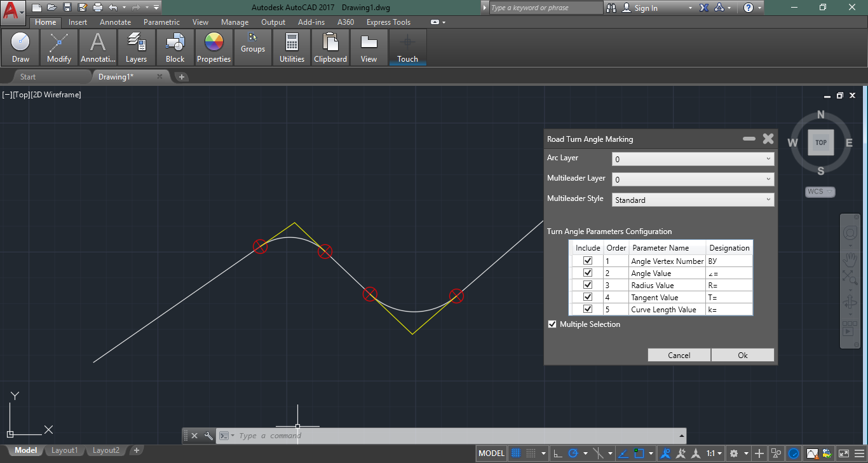The height and width of the screenshot is (463, 868).
Task: Open the Utilities calculator icon
Action: pyautogui.click(x=292, y=47)
